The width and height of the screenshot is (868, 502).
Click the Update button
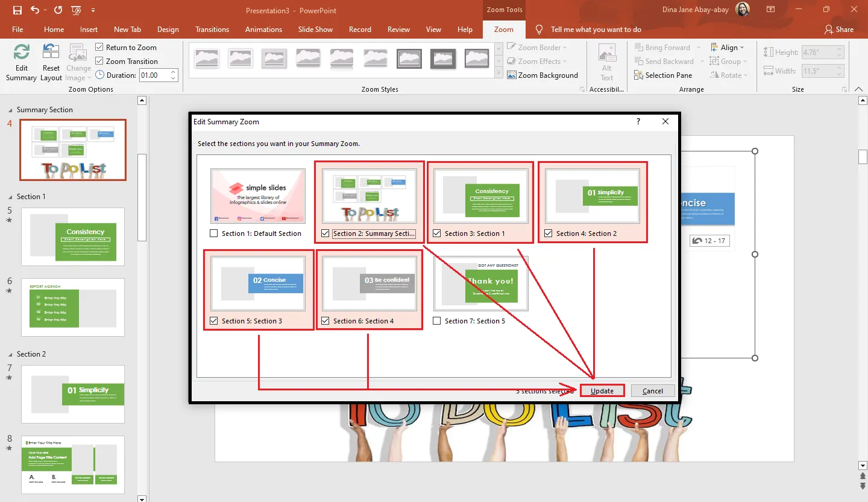click(x=602, y=391)
